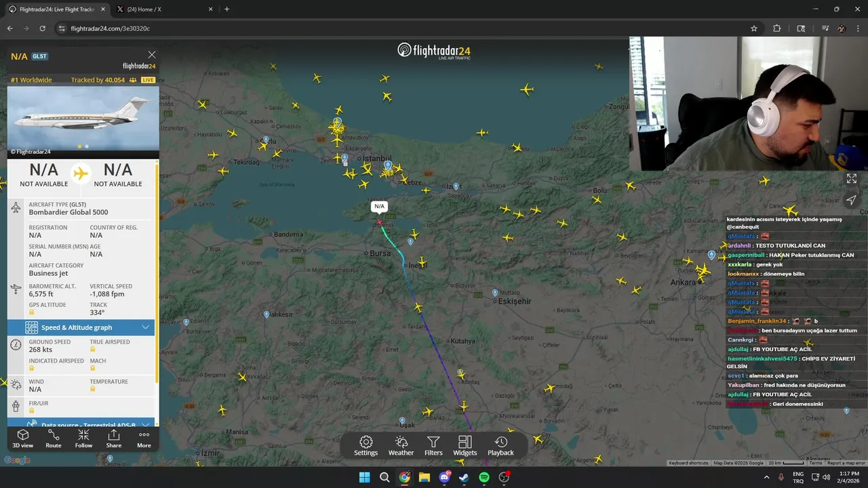Image resolution: width=868 pixels, height=488 pixels.
Task: Click the taskbar volume icon
Action: pos(826,477)
